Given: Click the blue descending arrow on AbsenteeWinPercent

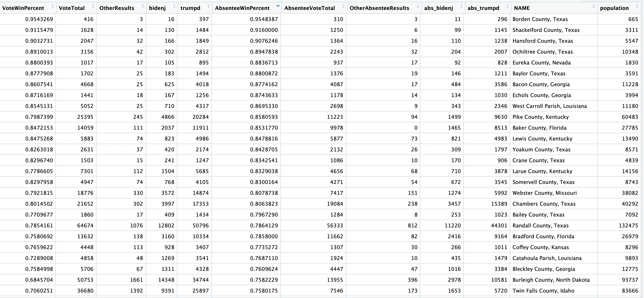Looking at the screenshot, I should [278, 6].
